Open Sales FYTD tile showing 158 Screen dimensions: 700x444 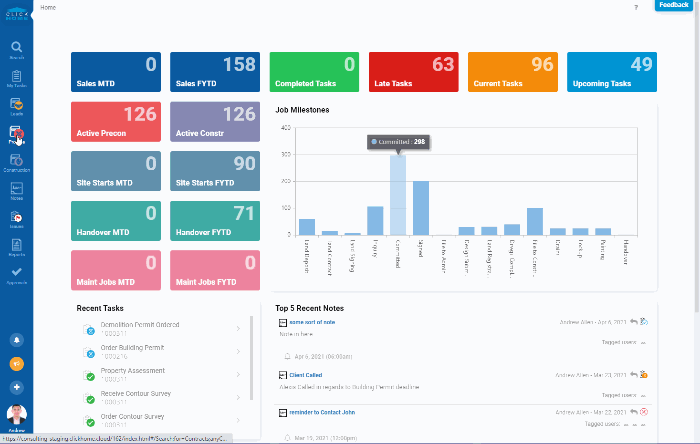(x=215, y=72)
